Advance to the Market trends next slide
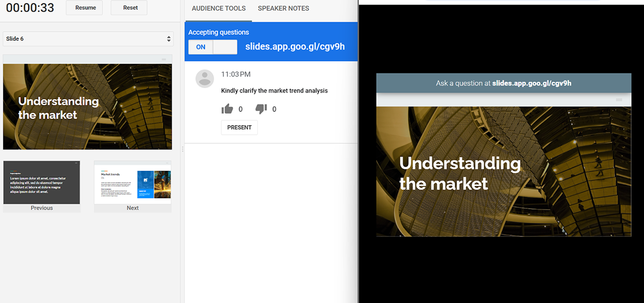Image resolution: width=644 pixels, height=303 pixels. pyautogui.click(x=133, y=183)
